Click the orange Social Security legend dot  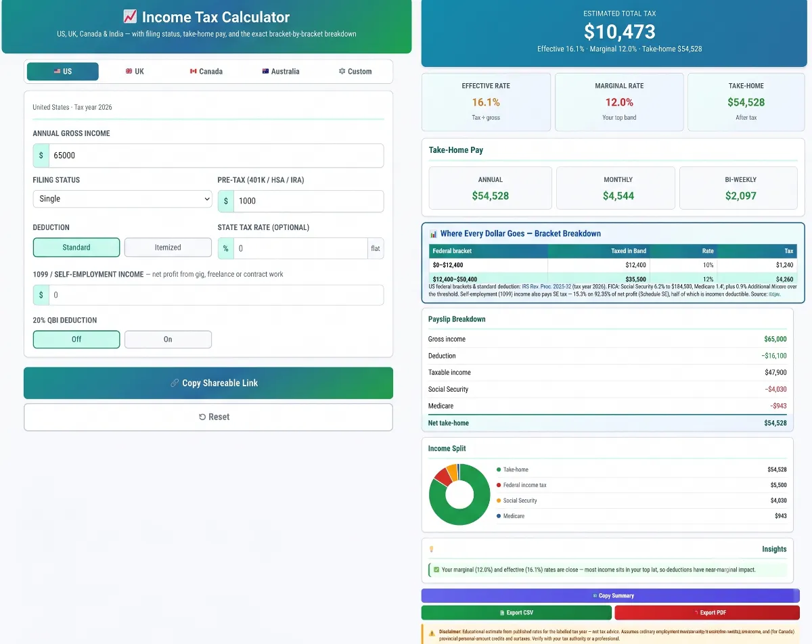pos(499,501)
